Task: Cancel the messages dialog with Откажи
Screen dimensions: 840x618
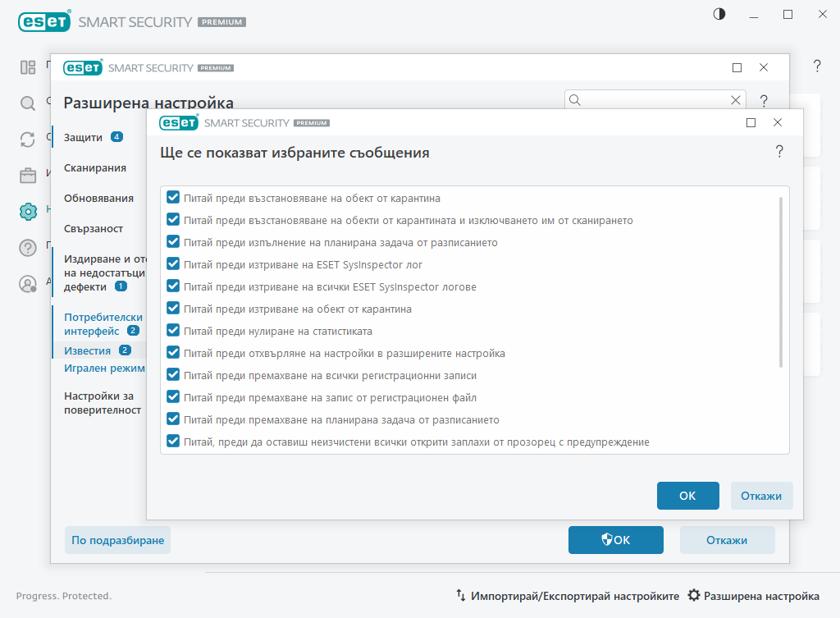Action: pos(761,496)
